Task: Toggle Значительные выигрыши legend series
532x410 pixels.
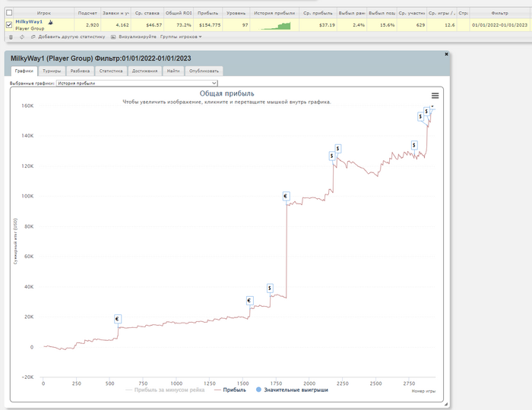Action: point(292,390)
